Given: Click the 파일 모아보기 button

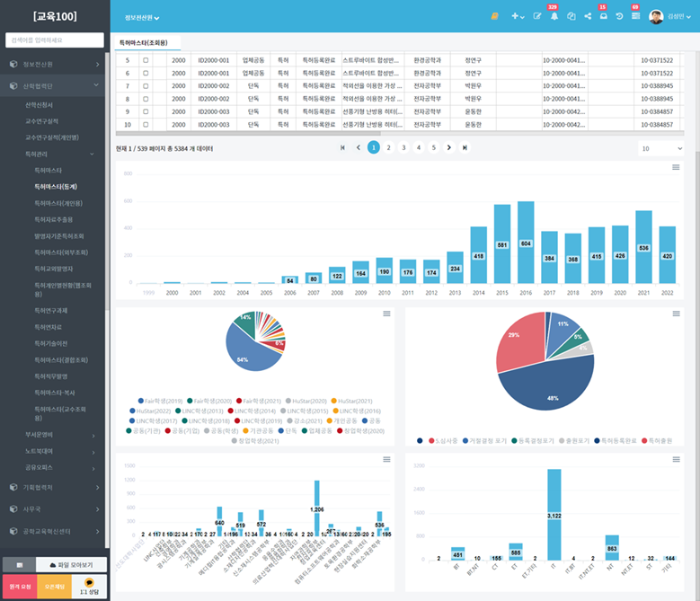Looking at the screenshot, I should click(x=71, y=565).
